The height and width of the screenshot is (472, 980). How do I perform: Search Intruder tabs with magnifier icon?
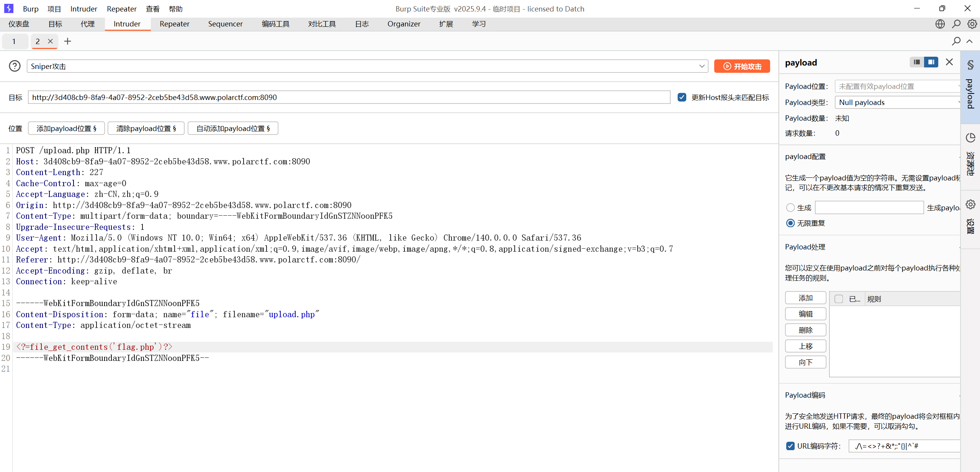(x=956, y=41)
